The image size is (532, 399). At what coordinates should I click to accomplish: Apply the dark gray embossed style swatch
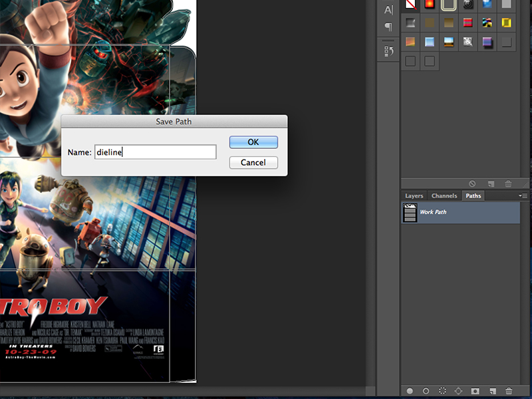click(x=506, y=42)
